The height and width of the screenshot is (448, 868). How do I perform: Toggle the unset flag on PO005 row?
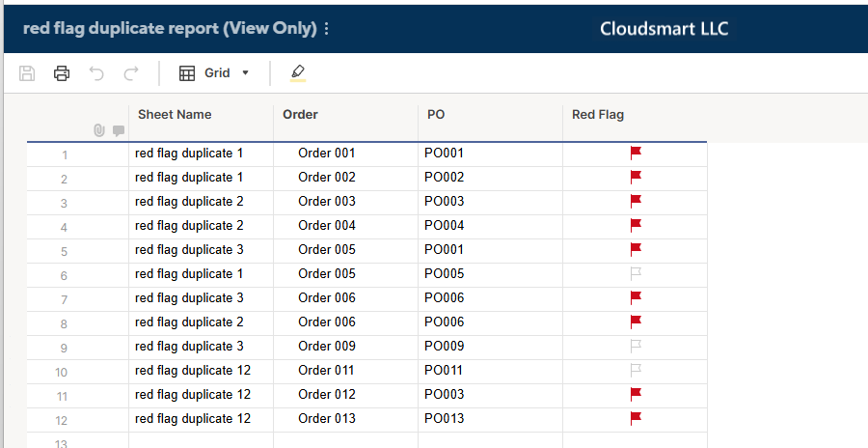636,273
